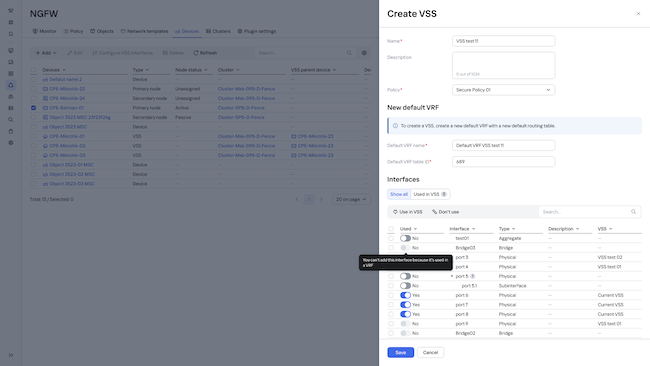Viewport: 650px width, 366px height.
Task: Click the Refresh icon in the devices toolbar
Action: 196,53
